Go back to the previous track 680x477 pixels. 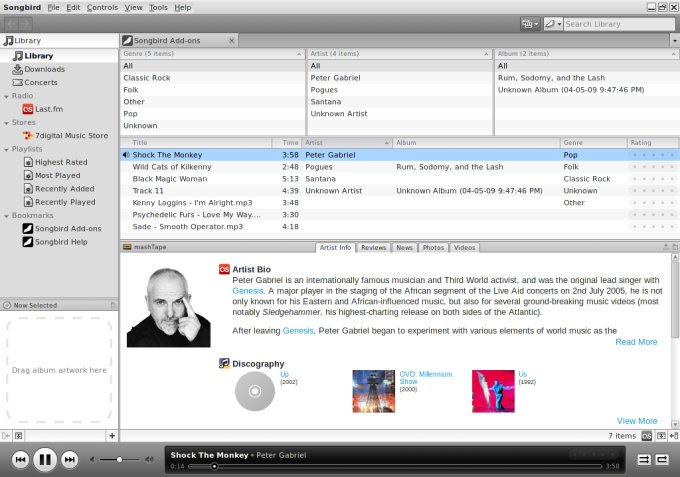point(20,460)
